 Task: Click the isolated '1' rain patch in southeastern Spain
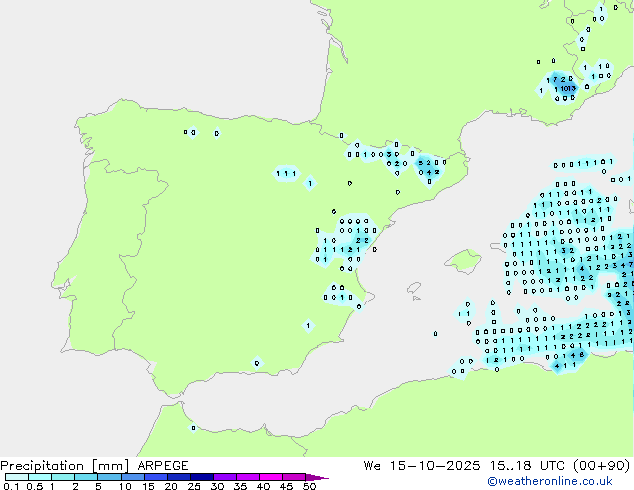[x=308, y=325]
